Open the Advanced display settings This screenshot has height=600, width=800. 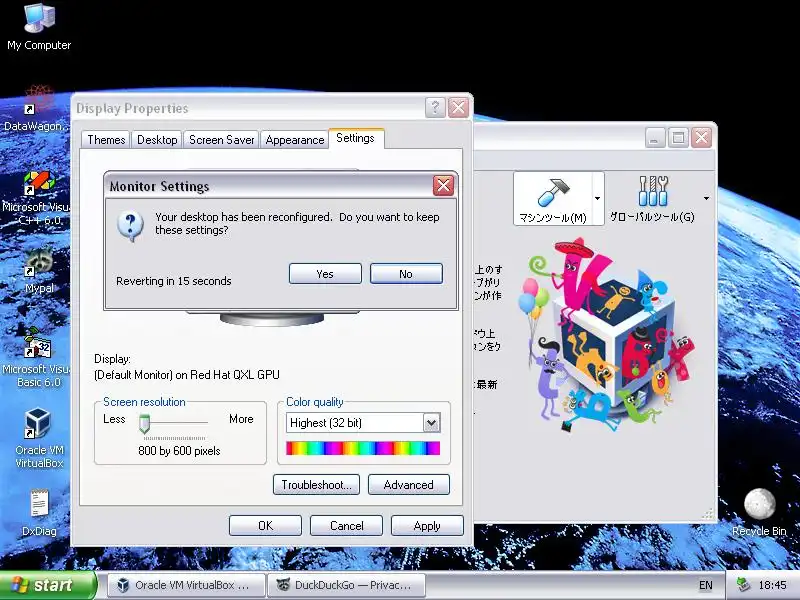tap(409, 485)
